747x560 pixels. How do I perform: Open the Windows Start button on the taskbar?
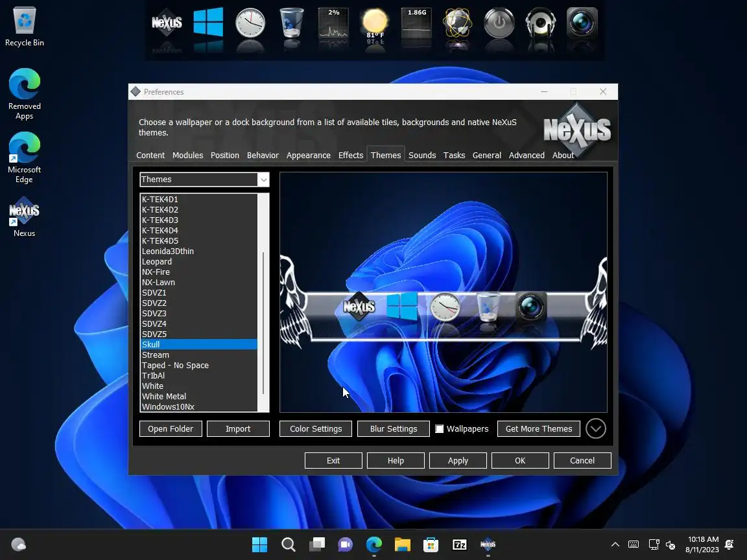coord(259,544)
